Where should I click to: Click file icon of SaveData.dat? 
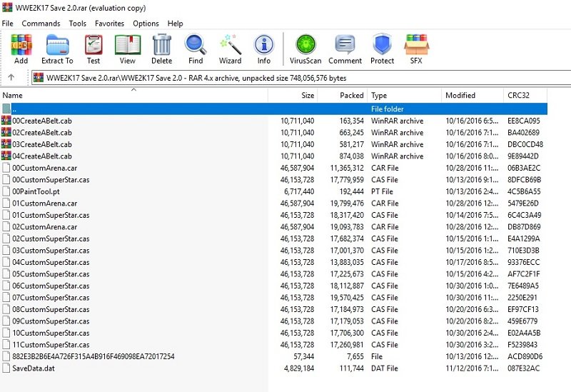coord(6,368)
